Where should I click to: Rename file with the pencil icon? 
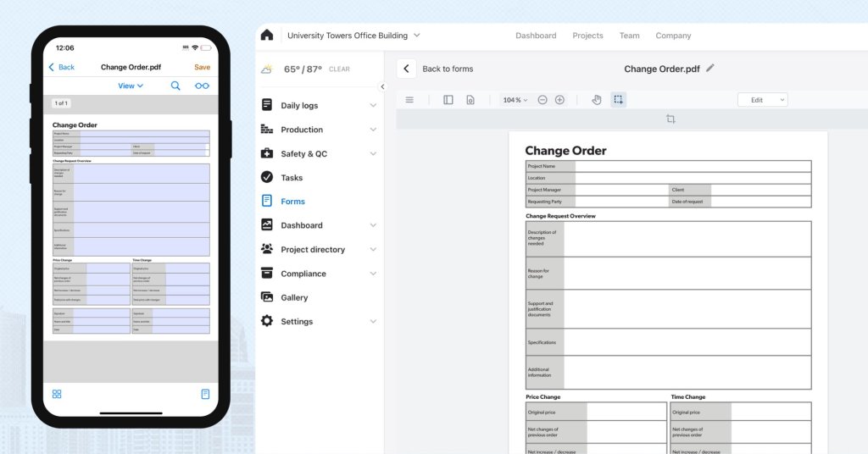click(710, 69)
